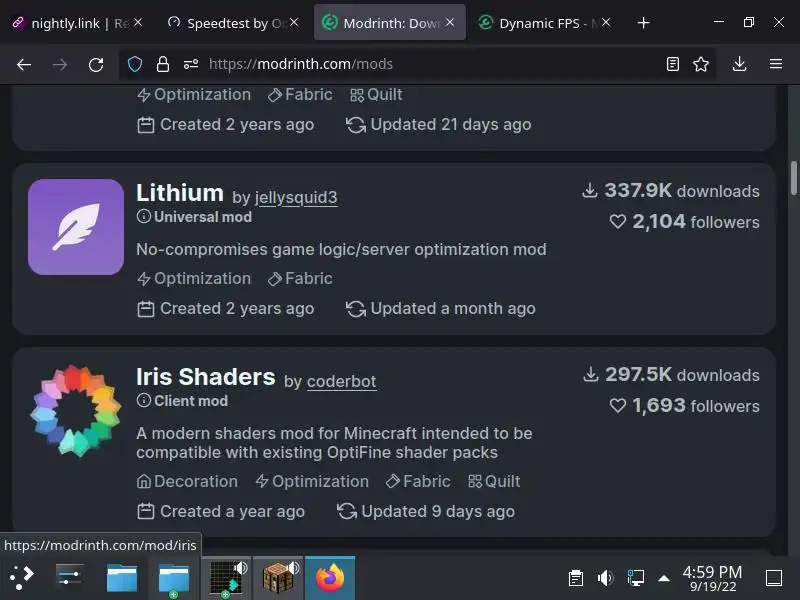The image size is (800, 600).
Task: Click Iris Shaders' 1,693 followers count
Action: tap(684, 406)
